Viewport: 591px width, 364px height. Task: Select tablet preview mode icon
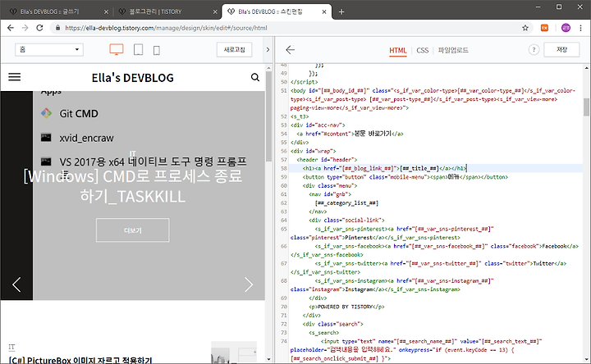point(139,49)
